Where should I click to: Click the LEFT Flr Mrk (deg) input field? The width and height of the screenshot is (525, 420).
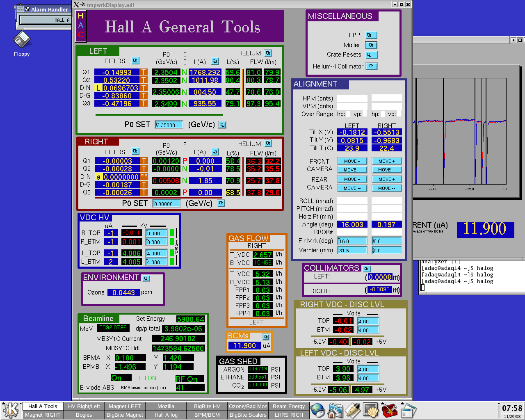pos(352,241)
